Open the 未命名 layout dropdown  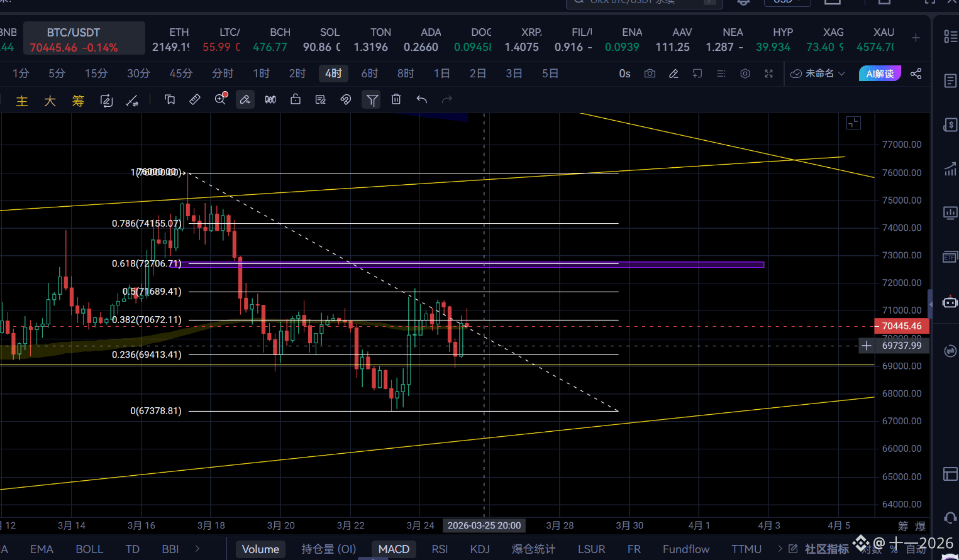(x=818, y=74)
